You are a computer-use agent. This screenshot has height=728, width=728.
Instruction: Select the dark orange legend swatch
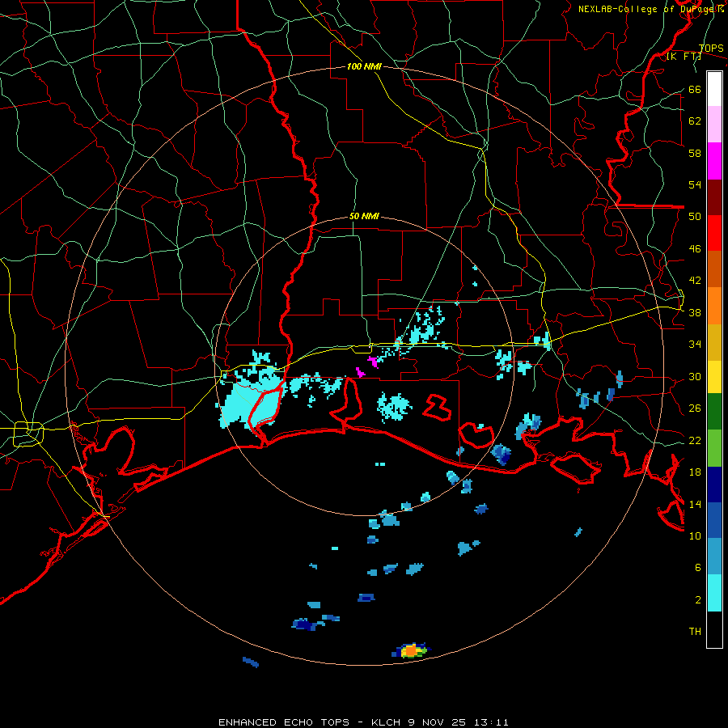click(714, 269)
